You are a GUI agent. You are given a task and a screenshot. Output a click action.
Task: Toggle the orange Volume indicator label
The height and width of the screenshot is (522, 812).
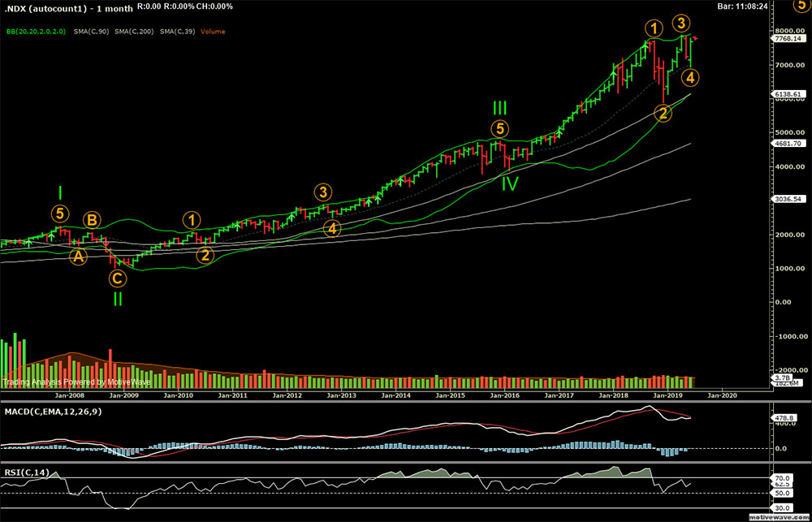click(x=213, y=31)
